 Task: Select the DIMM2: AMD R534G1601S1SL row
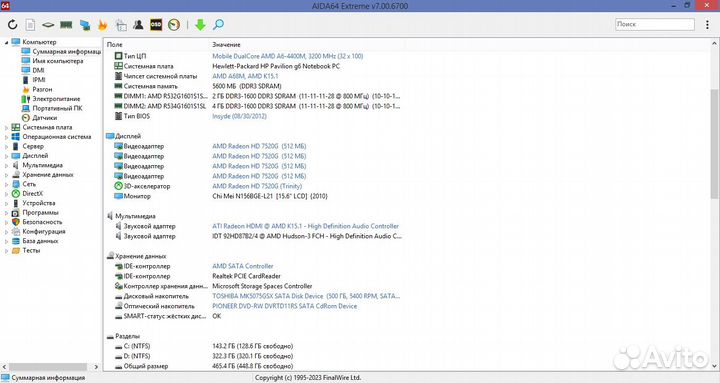pyautogui.click(x=257, y=106)
